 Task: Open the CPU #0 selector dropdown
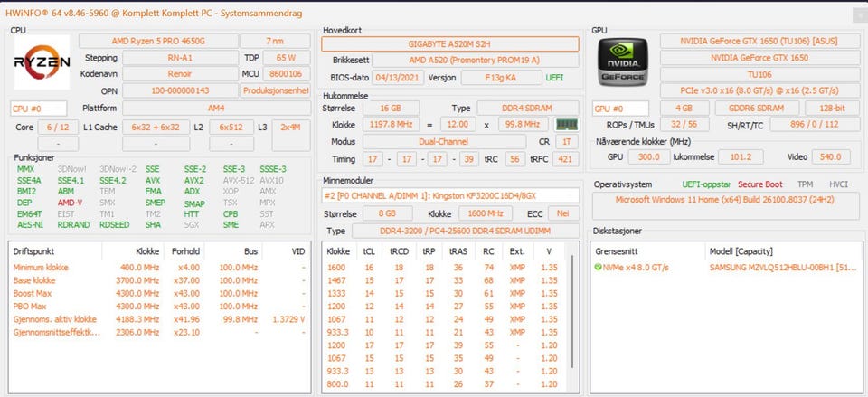pos(38,109)
